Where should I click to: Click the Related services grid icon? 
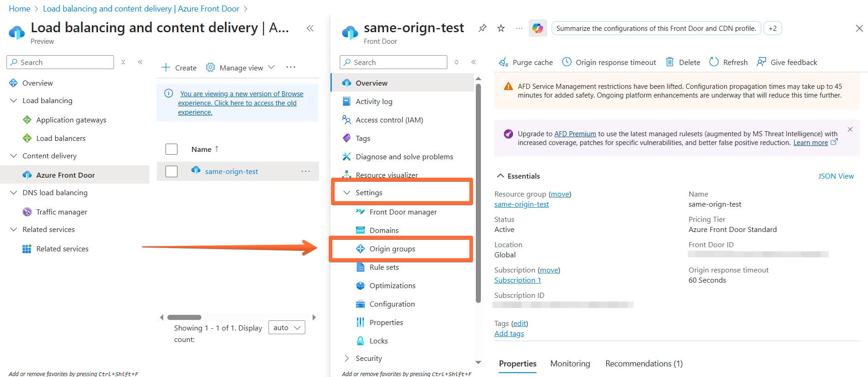pos(27,249)
